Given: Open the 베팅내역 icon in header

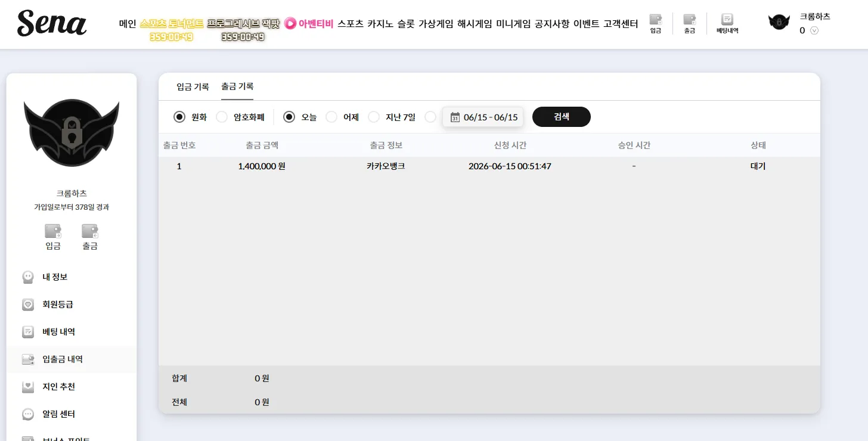Looking at the screenshot, I should (727, 23).
